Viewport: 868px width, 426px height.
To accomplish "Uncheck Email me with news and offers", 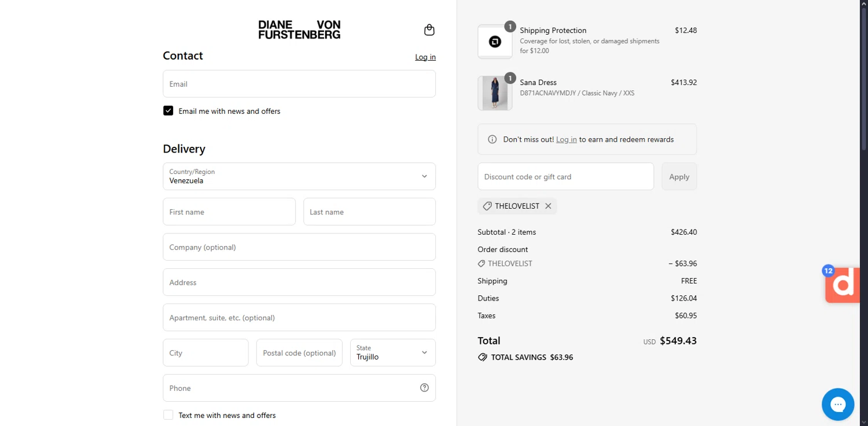I will (168, 110).
